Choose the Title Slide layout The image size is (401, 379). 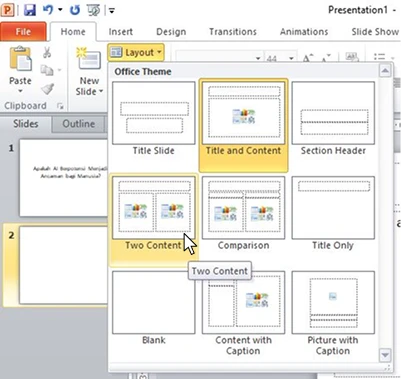coord(154,119)
